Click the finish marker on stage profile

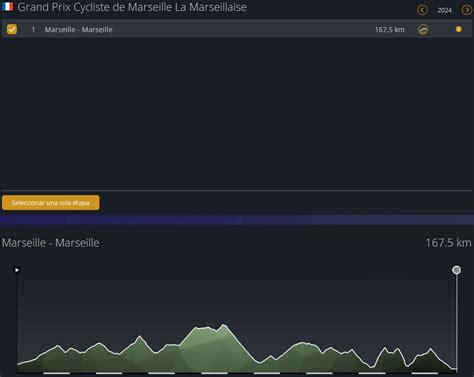(x=456, y=270)
